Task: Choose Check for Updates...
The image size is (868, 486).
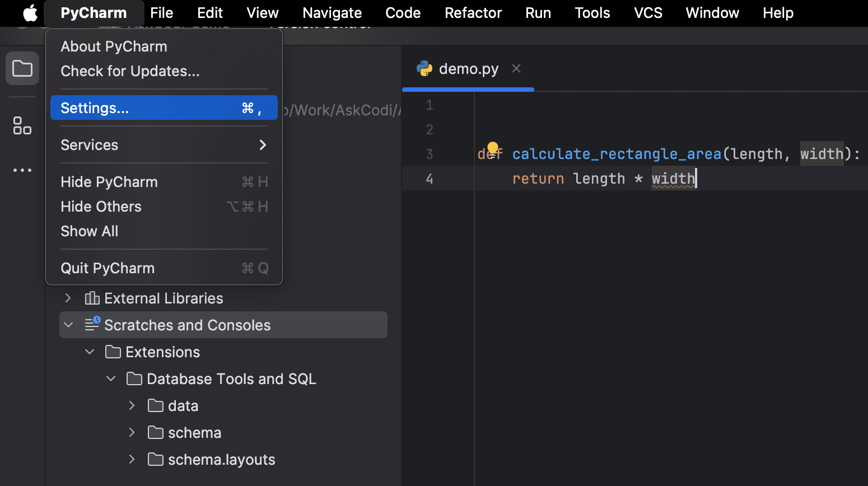Action: (164, 71)
